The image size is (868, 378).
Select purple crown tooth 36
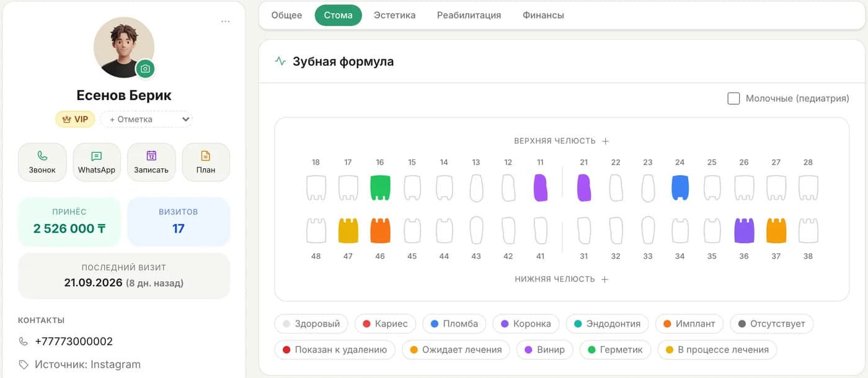(x=744, y=230)
